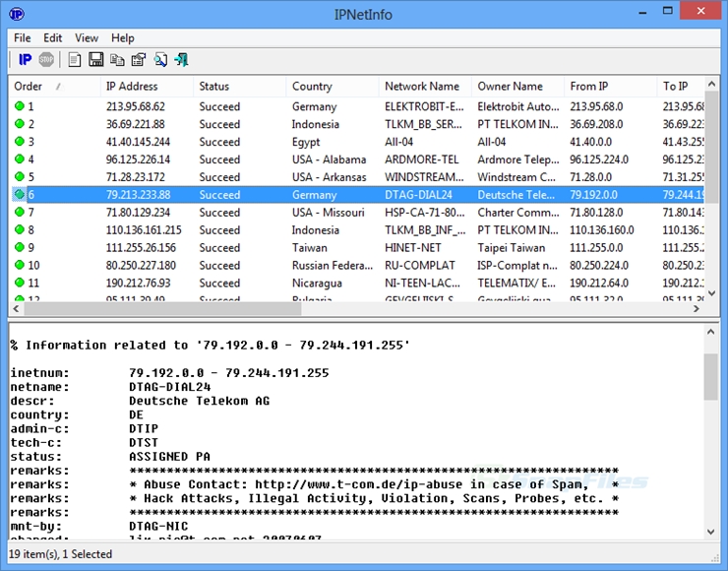728x571 pixels.
Task: Click the table horizontal scrollbar thumb
Action: (162, 308)
